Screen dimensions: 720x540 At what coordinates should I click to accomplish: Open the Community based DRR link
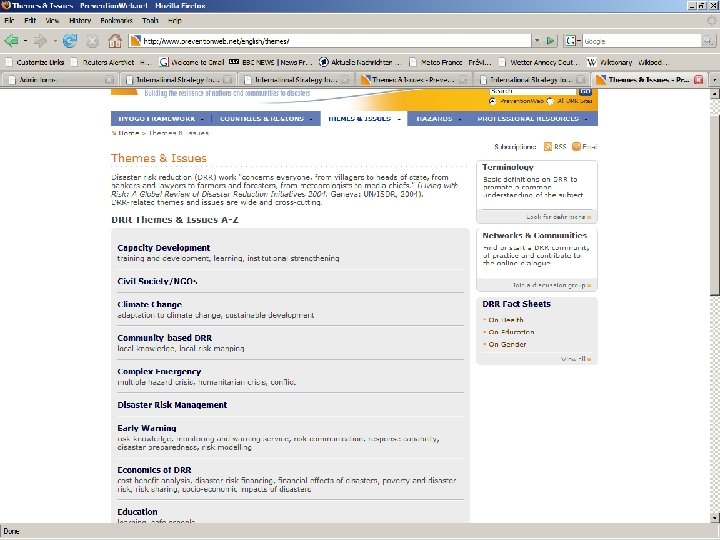[x=164, y=338]
